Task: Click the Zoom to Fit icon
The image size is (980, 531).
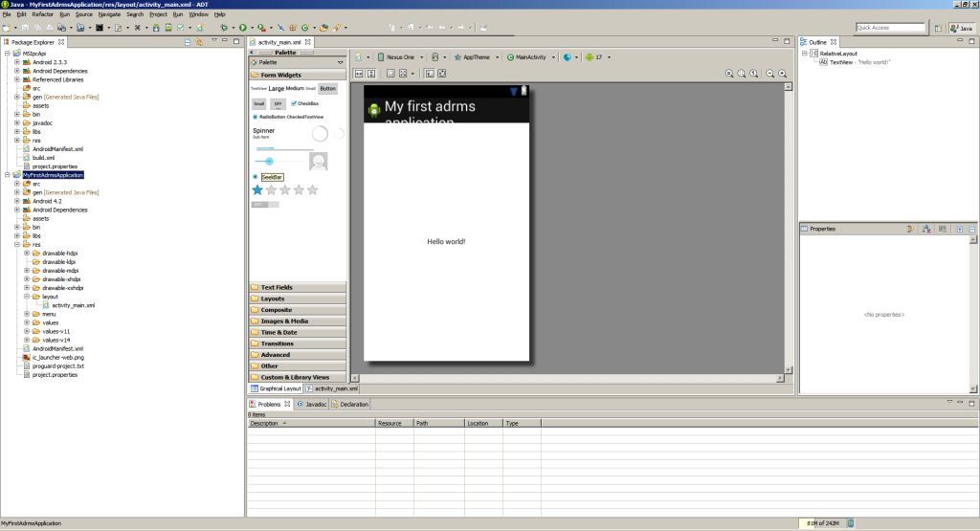Action: coord(742,73)
